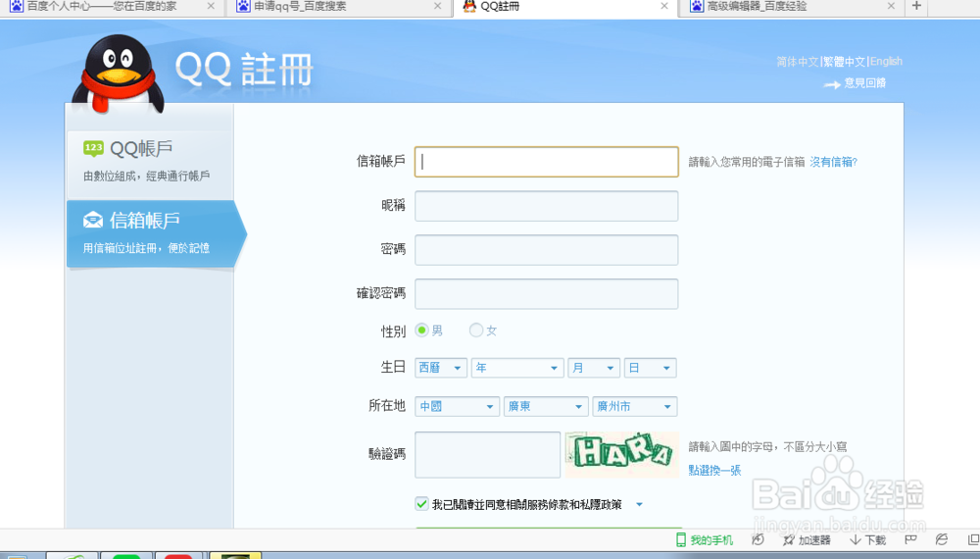The image size is (980, 559).
Task: Click the green 123 icon beside QQ帳戶
Action: click(93, 149)
